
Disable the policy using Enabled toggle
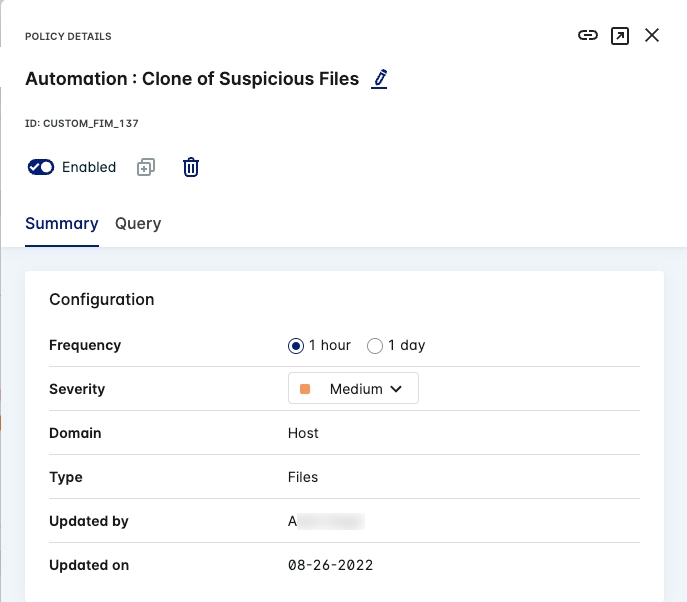(41, 168)
